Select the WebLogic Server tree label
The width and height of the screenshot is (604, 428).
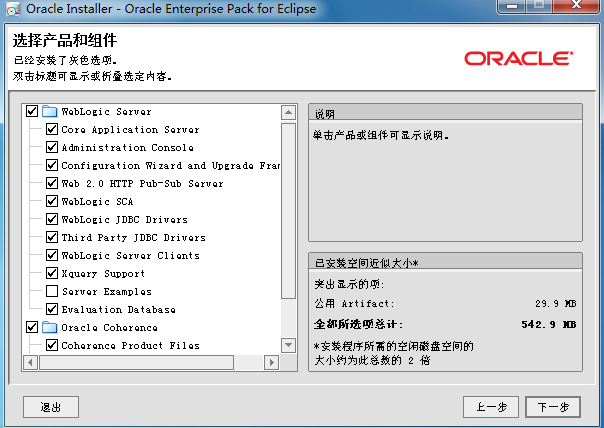(x=106, y=112)
